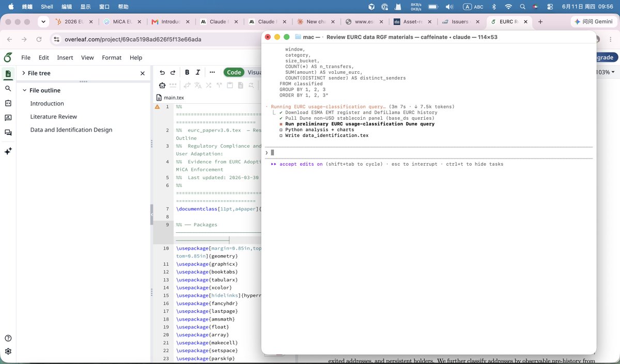Switch to the Code editor mode
The image size is (620, 364).
[234, 72]
